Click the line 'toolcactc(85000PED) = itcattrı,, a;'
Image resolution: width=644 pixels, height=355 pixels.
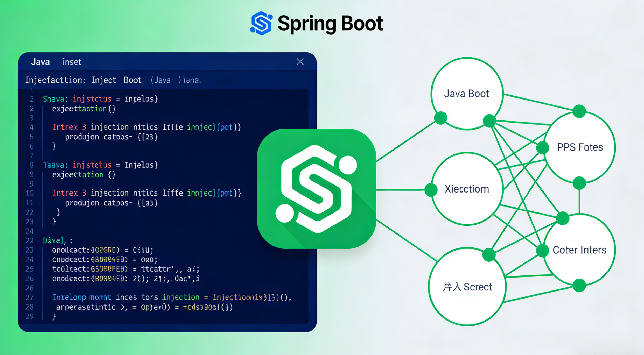coord(126,269)
